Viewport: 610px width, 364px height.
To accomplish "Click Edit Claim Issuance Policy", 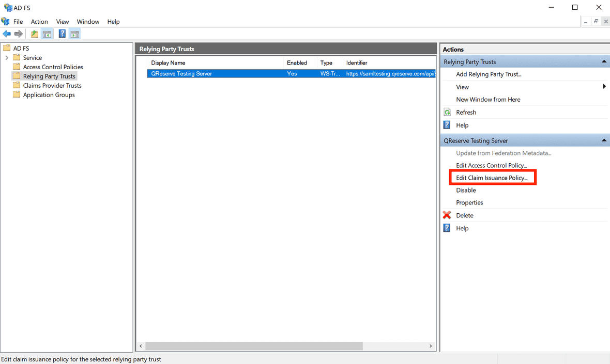I will tap(492, 178).
